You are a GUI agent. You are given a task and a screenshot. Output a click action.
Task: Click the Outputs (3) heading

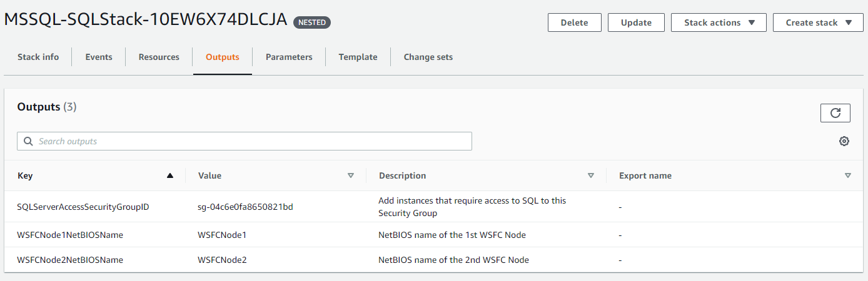coord(47,107)
